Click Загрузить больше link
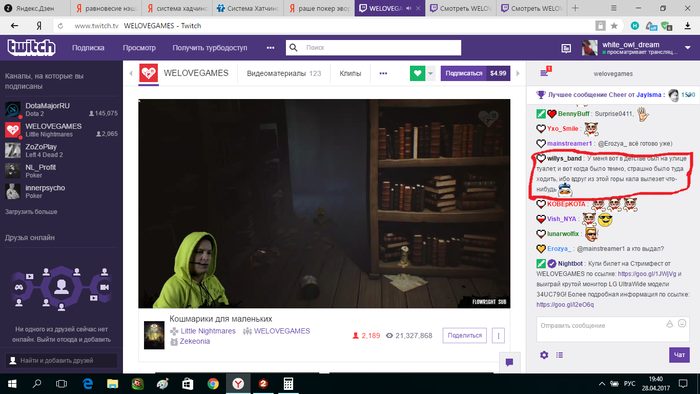The width and height of the screenshot is (700, 394). click(31, 212)
